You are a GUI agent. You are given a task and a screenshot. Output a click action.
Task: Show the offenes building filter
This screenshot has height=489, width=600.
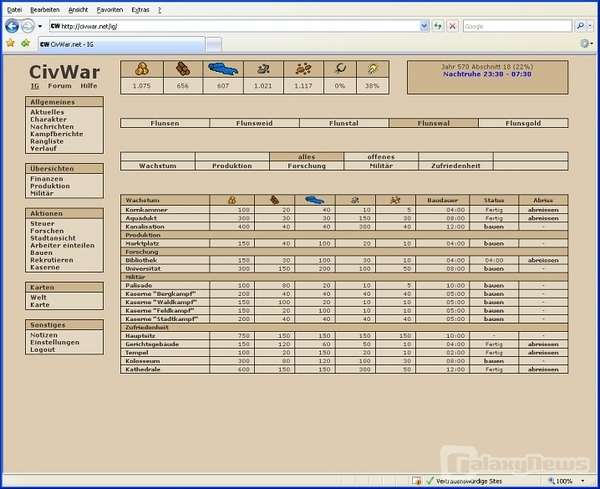(x=381, y=157)
